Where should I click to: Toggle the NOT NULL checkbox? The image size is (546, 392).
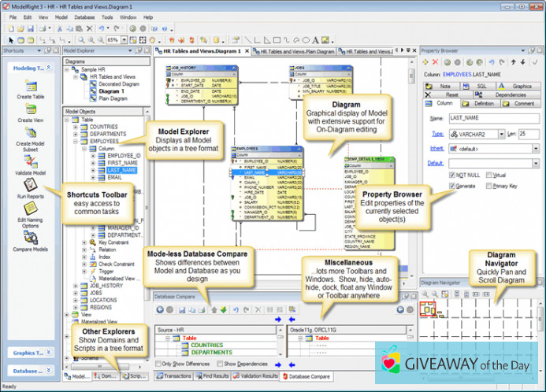click(x=453, y=175)
